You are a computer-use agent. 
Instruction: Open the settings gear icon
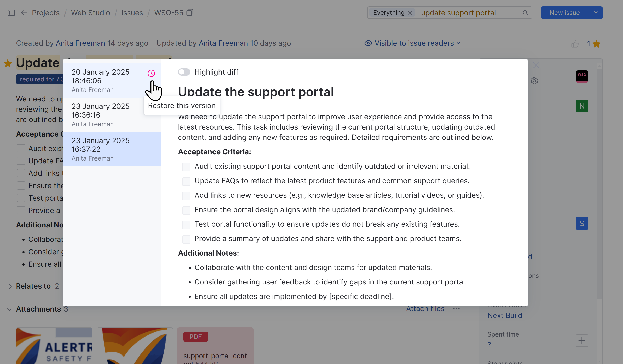tap(534, 81)
